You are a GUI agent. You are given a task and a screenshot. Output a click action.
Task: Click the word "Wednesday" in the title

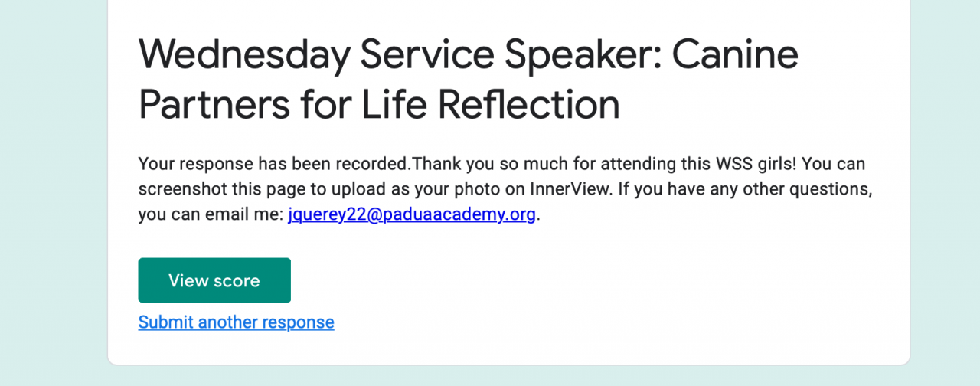point(242,54)
